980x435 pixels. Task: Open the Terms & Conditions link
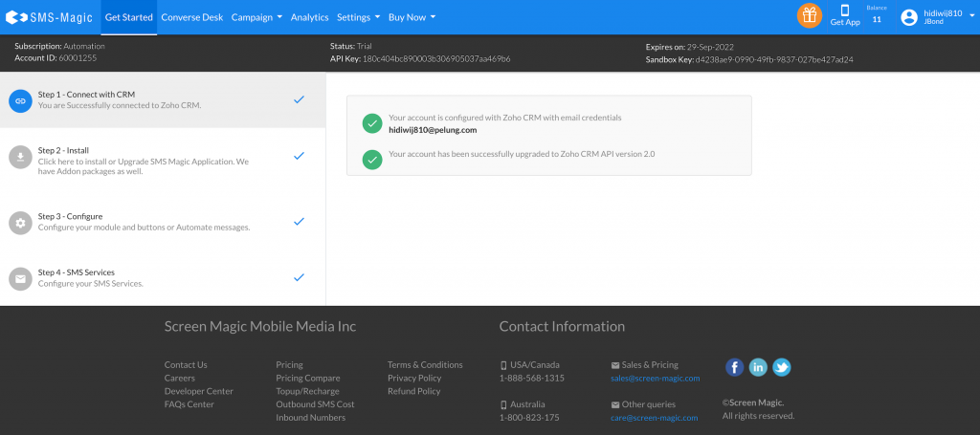(425, 365)
